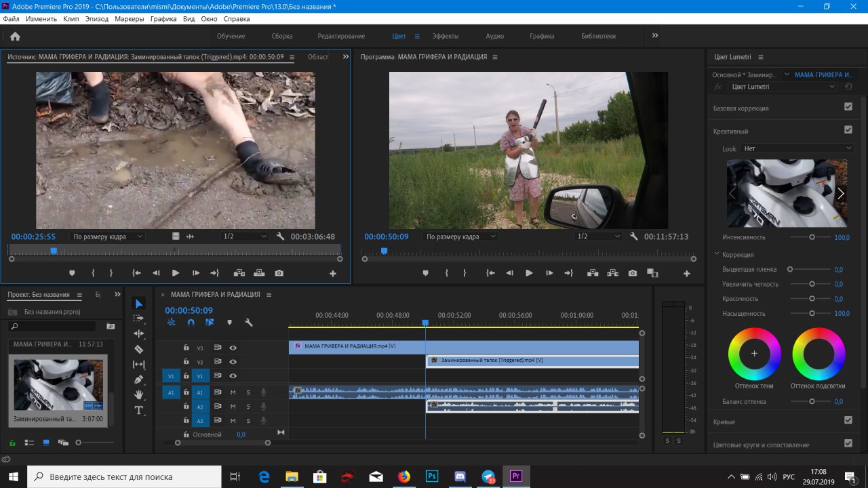Select the Slip tool

139,365
